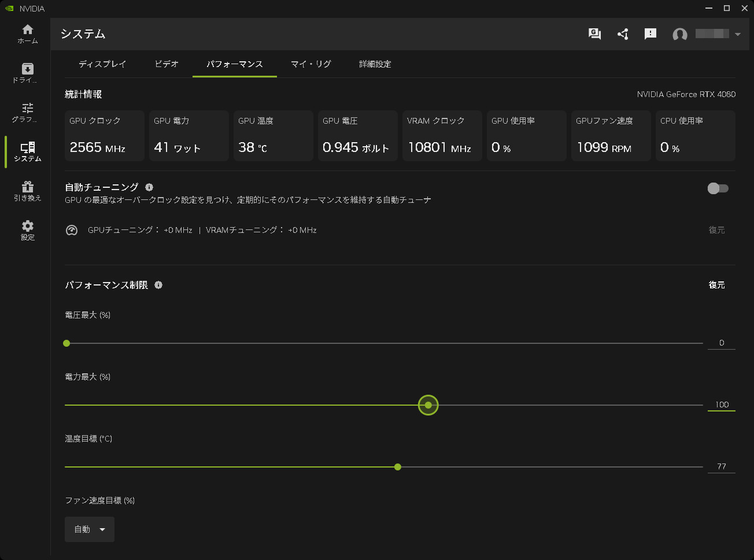Open the 引き換え gift icon

coord(28,191)
